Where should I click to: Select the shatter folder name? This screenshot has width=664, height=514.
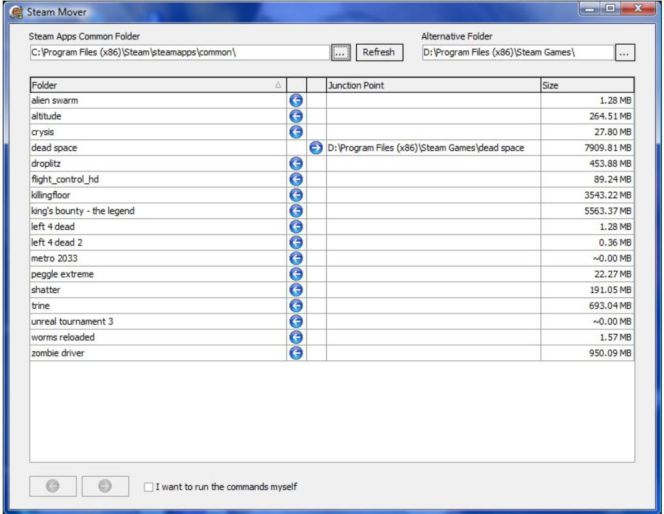(x=45, y=290)
